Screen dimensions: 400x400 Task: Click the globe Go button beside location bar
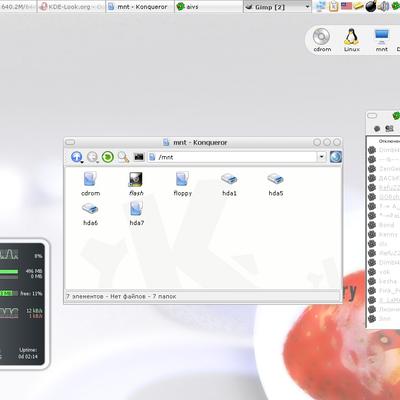point(336,157)
